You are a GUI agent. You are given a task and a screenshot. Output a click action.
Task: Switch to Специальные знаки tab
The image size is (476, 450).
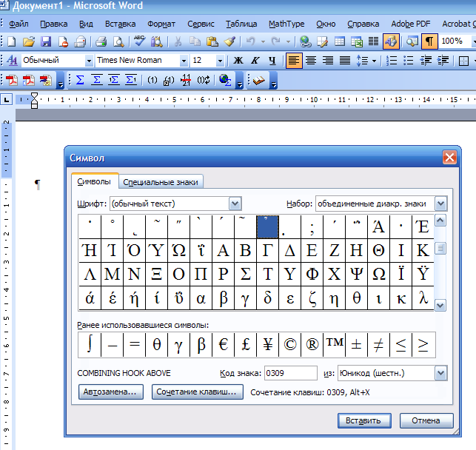pos(161,182)
